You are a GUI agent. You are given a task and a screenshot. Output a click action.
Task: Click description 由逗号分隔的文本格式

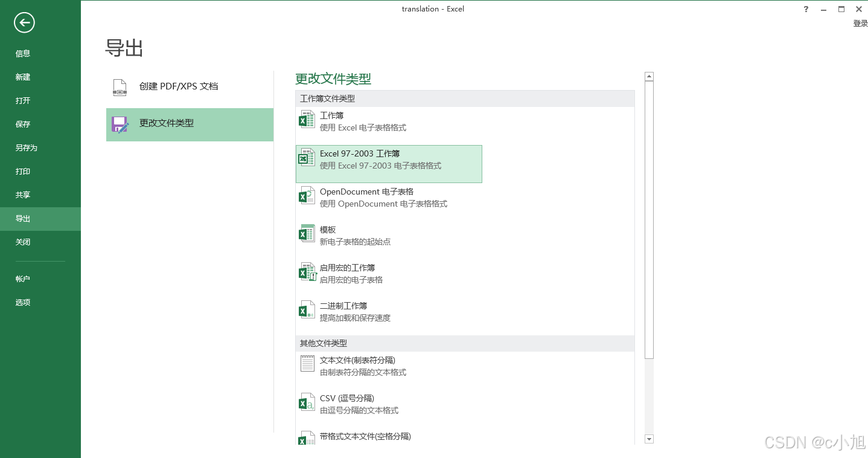tap(359, 410)
